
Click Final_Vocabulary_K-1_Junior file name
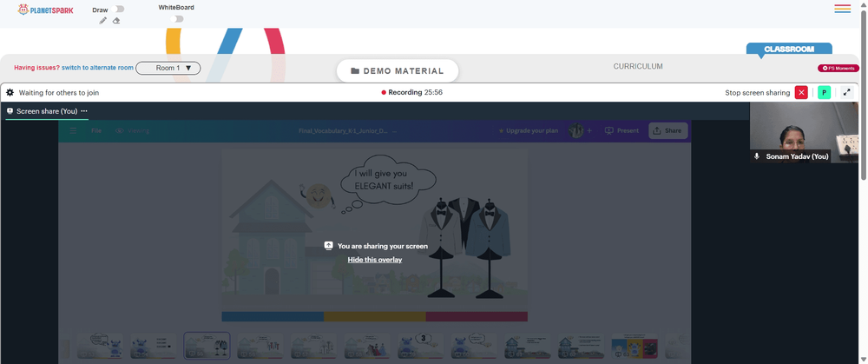[343, 131]
